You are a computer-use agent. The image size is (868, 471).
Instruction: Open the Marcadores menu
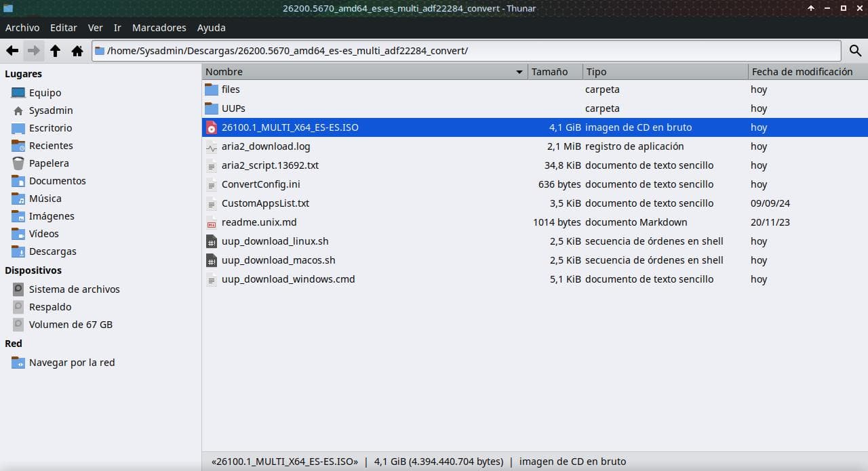tap(159, 28)
